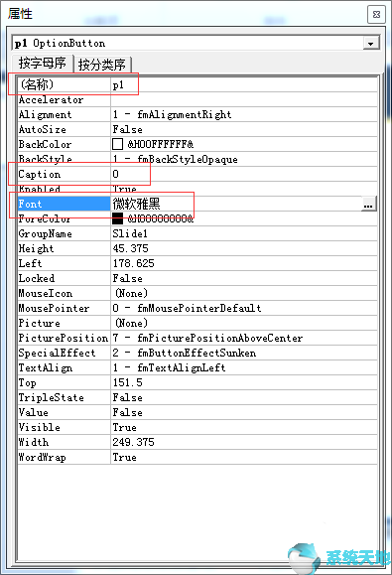The height and width of the screenshot is (575, 392).
Task: Select the Left property name
Action: point(65,263)
